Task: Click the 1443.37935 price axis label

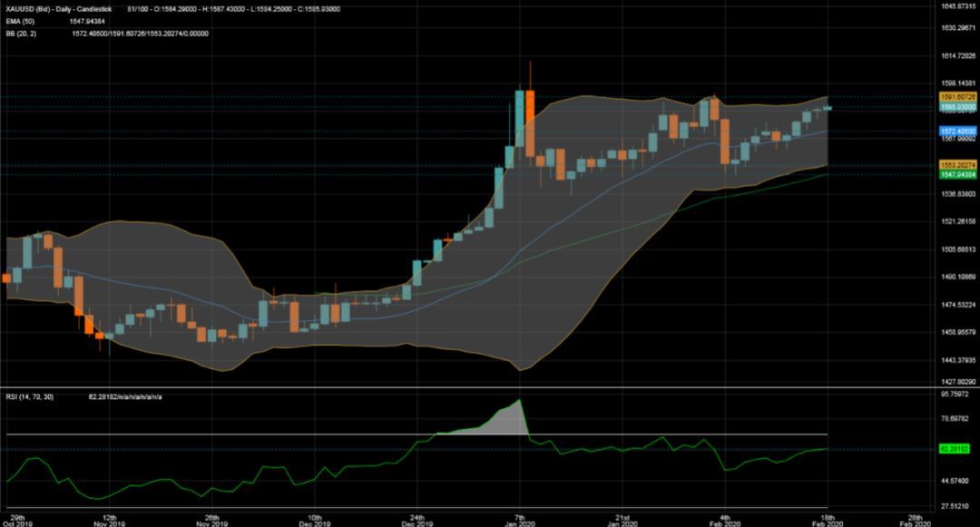Action: pyautogui.click(x=958, y=360)
